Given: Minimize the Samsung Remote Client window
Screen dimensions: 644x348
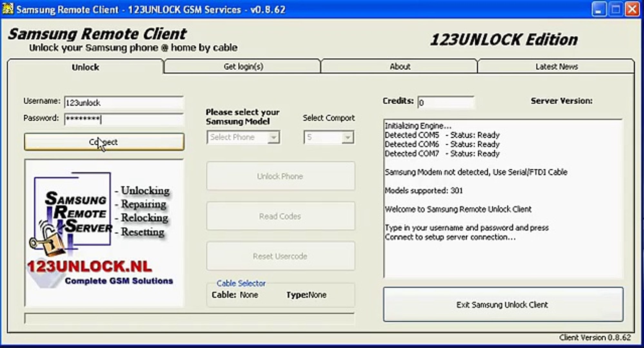Looking at the screenshot, I should click(599, 9).
